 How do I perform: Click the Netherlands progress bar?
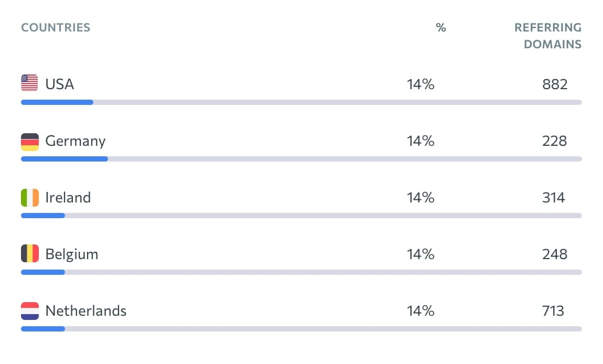pos(301,329)
